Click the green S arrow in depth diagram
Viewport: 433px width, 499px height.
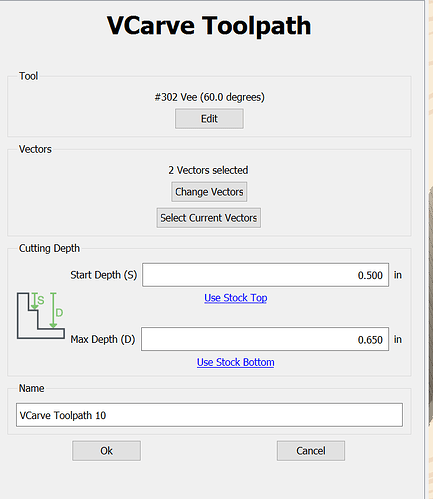[x=34, y=301]
